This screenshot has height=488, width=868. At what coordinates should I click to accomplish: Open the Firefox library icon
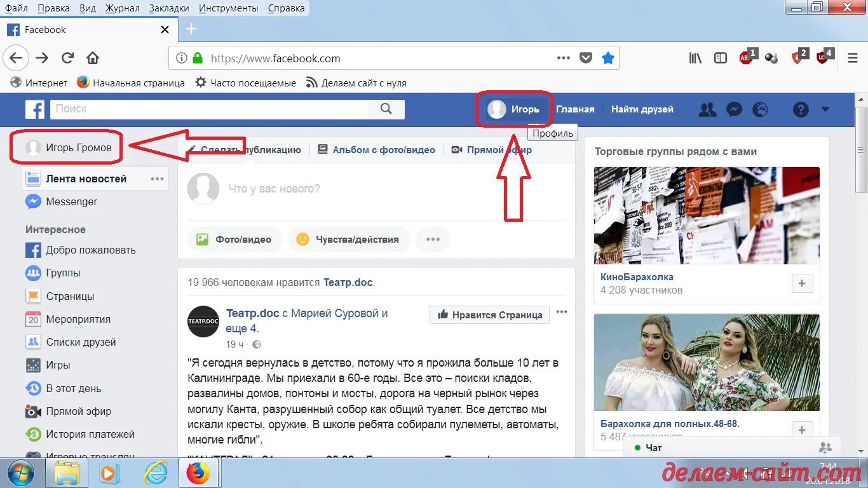click(x=695, y=58)
